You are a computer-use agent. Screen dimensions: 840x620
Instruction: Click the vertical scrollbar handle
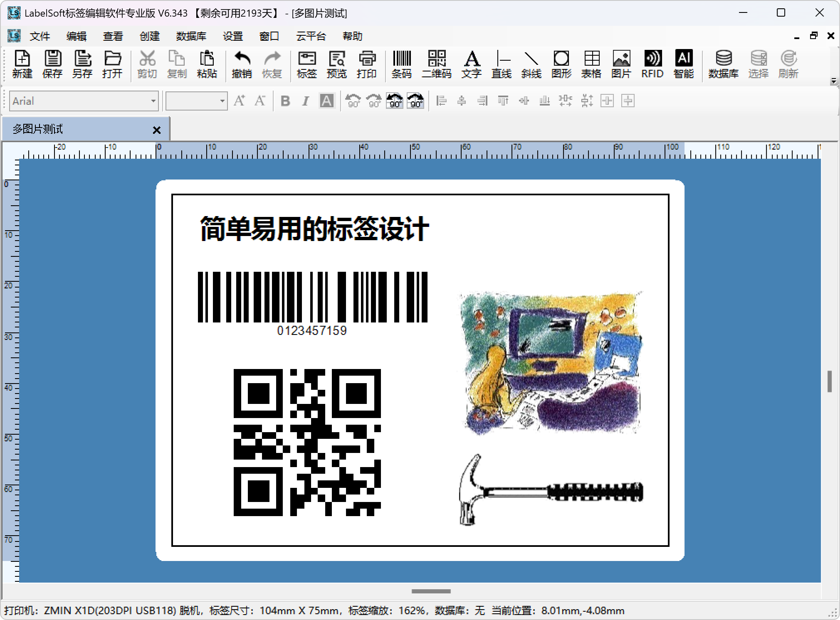coord(829,381)
